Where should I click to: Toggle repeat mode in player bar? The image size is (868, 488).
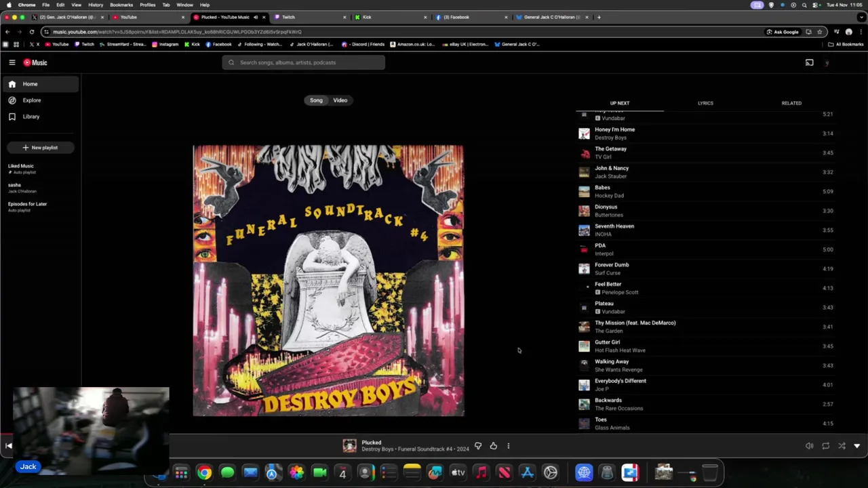825,446
